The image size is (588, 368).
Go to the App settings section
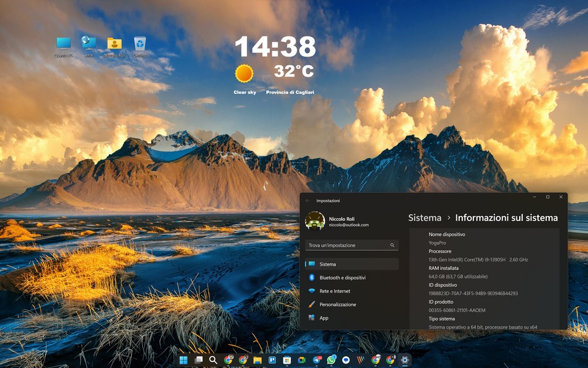tap(324, 318)
